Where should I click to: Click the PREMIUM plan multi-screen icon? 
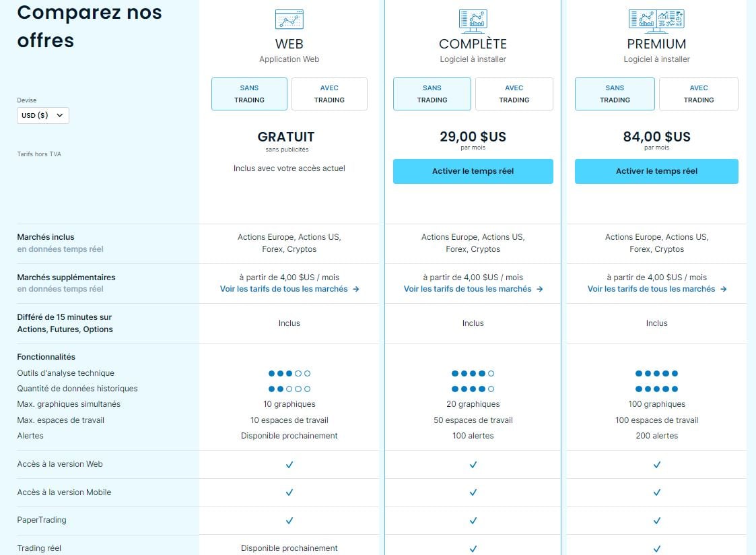point(656,20)
